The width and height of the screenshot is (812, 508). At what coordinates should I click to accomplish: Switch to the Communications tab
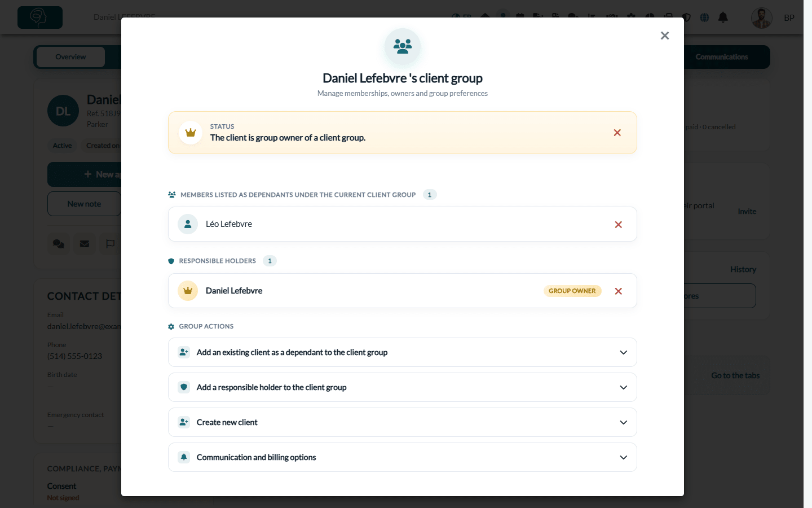721,57
